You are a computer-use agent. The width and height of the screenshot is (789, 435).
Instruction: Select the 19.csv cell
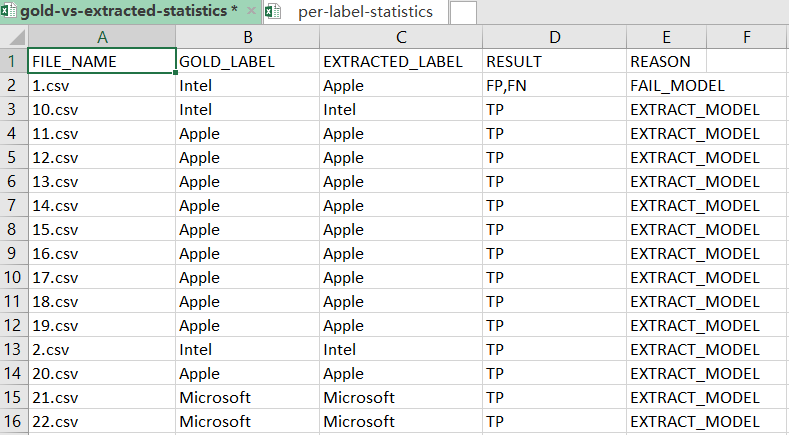coord(102,325)
